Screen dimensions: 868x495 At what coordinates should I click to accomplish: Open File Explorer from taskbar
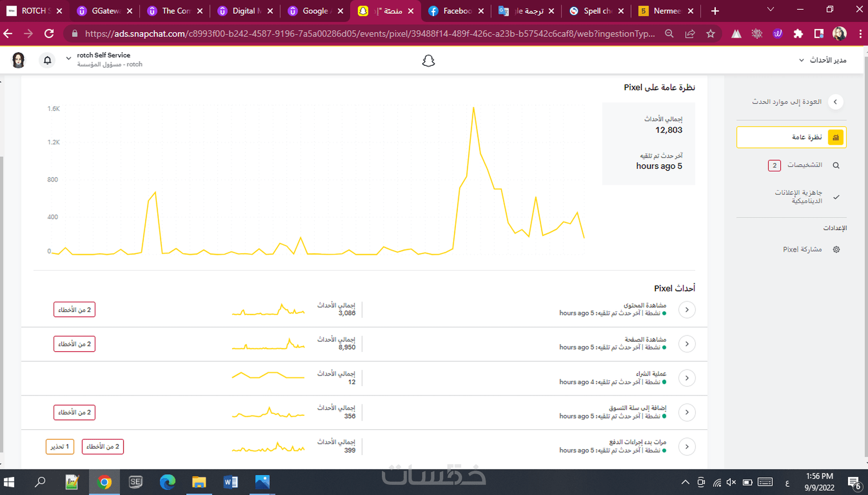[199, 482]
